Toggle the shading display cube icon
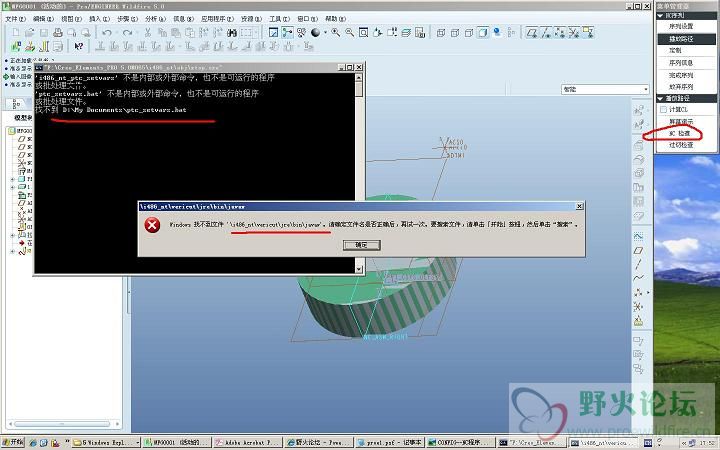 tap(483, 33)
